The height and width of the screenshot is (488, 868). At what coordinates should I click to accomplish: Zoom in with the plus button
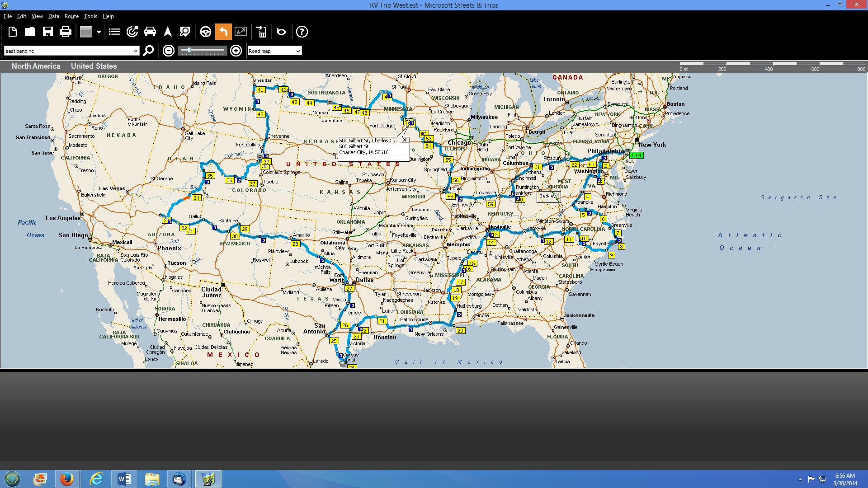tap(236, 51)
